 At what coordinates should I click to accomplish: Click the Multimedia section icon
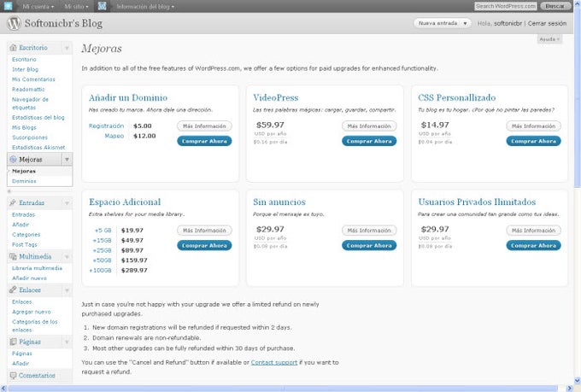(x=13, y=256)
